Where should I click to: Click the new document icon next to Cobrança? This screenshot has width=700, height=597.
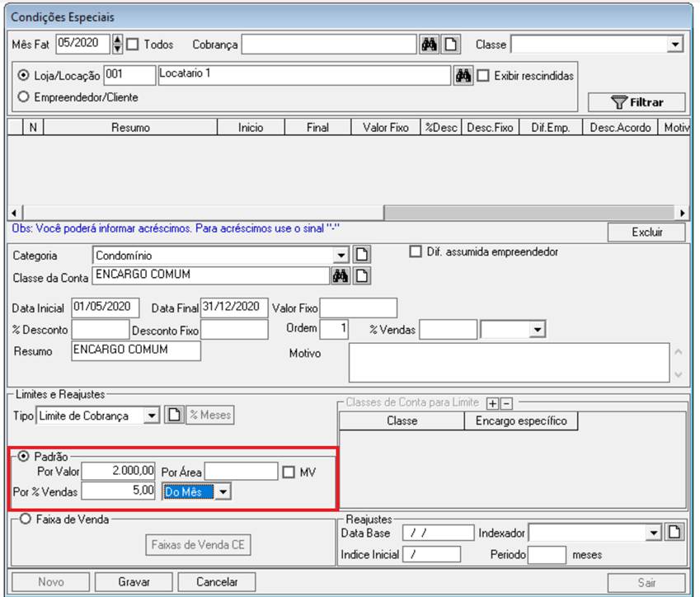(x=450, y=45)
